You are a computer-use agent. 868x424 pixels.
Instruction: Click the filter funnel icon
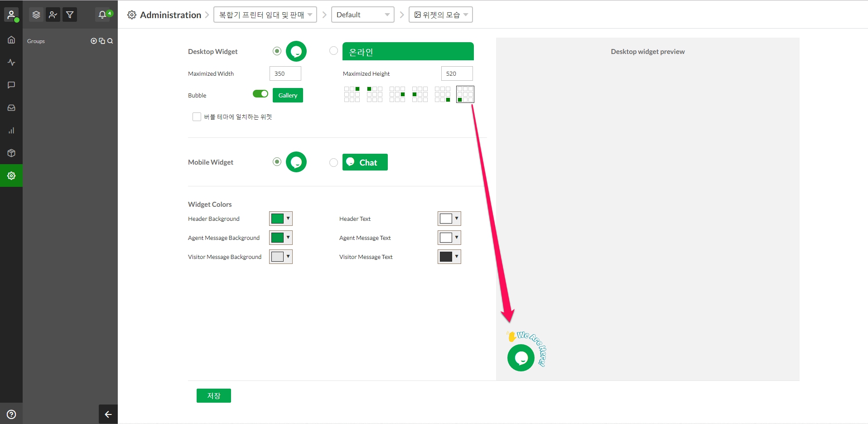click(70, 15)
